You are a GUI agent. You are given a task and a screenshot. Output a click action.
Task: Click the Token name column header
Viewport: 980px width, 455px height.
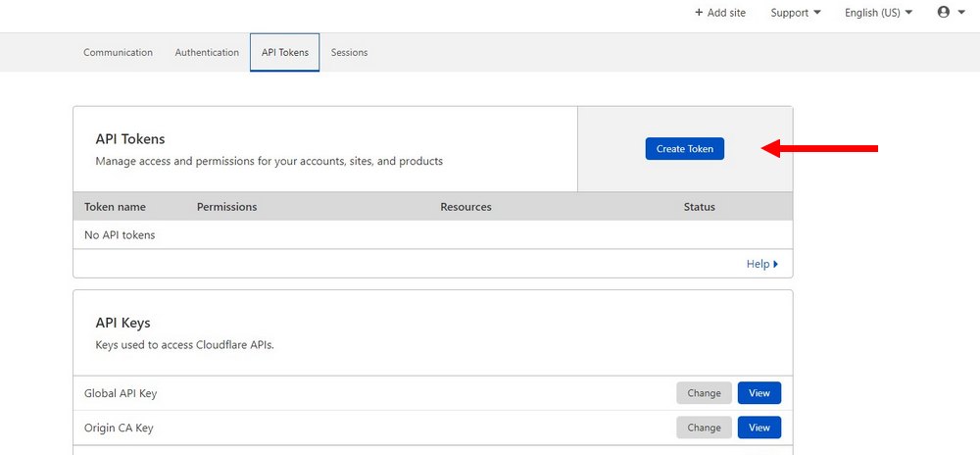pos(115,207)
